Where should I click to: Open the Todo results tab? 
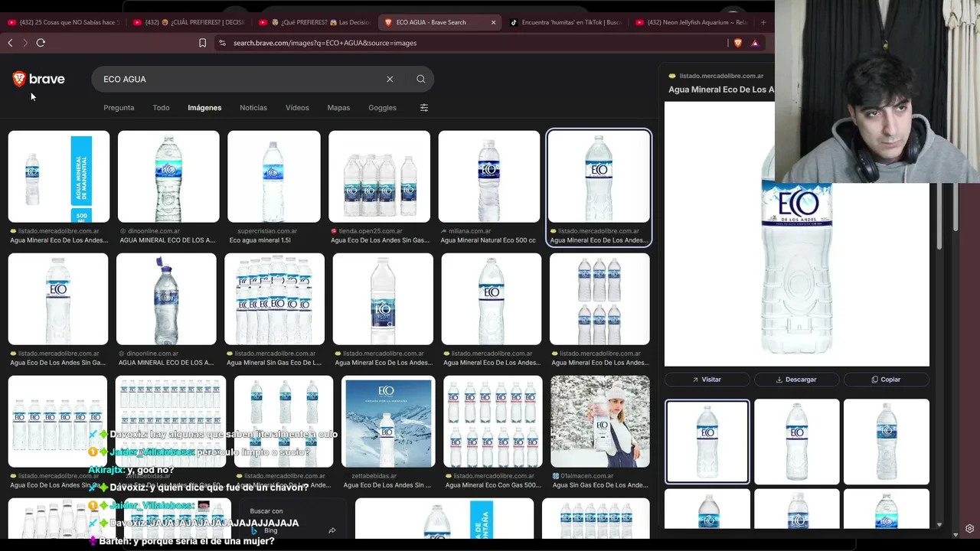pos(161,108)
